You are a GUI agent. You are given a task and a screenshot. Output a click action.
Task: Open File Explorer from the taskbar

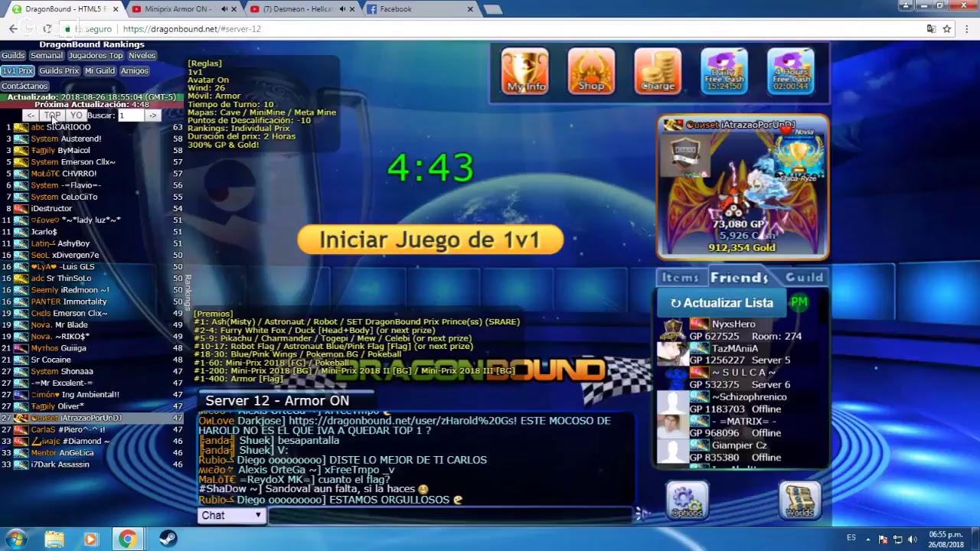point(54,539)
